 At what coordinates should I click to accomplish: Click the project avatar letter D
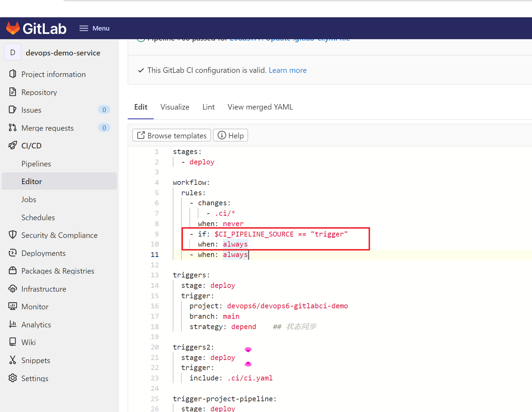point(13,52)
